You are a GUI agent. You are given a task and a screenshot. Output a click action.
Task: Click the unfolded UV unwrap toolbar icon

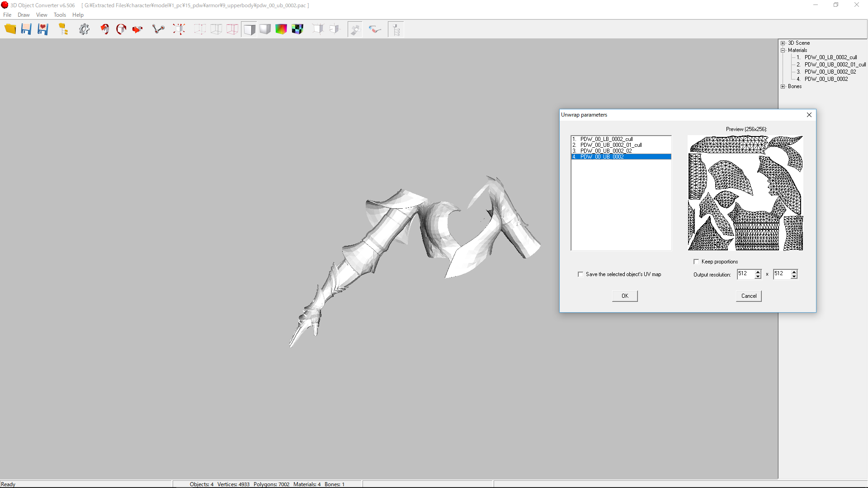[x=355, y=29]
